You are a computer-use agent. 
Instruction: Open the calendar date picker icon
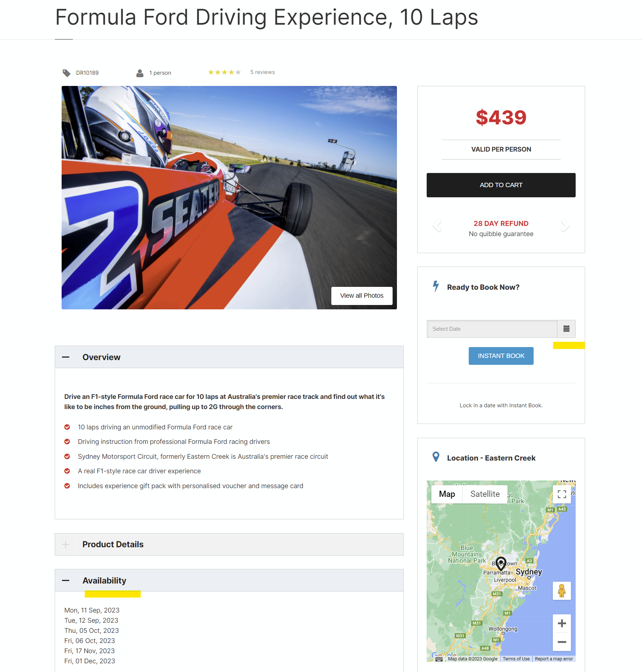click(566, 329)
